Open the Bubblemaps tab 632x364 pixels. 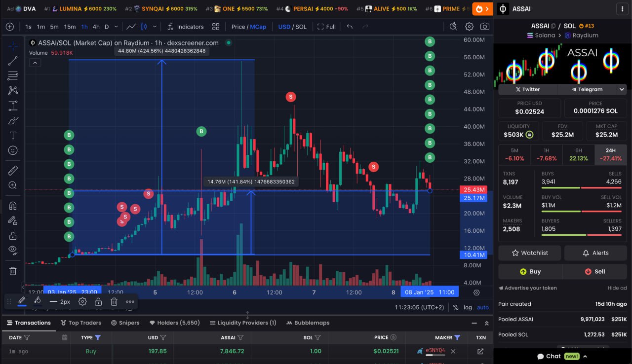(x=308, y=323)
